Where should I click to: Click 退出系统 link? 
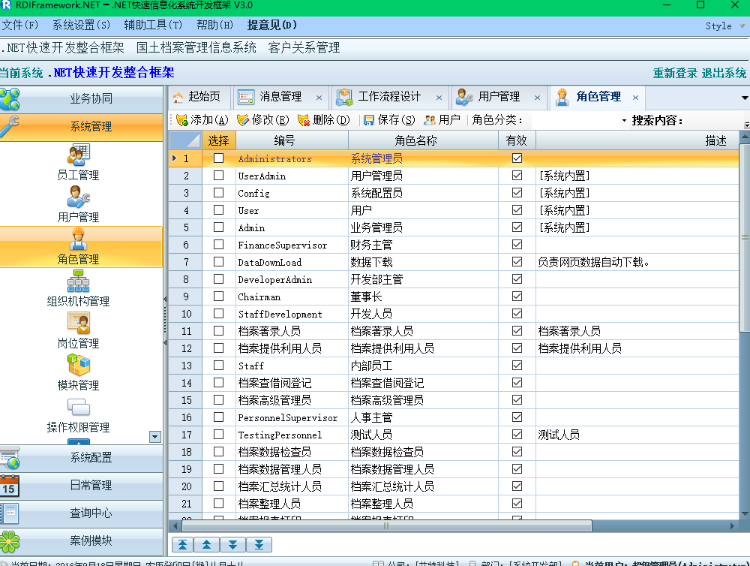724,73
